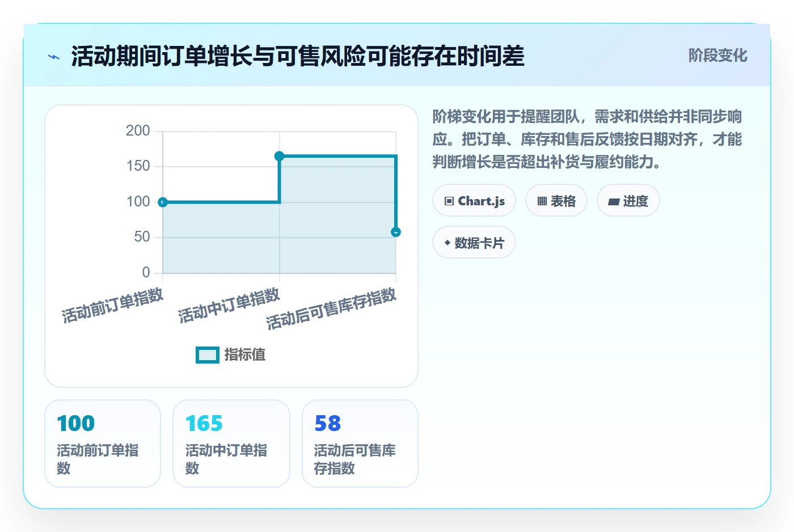The image size is (794, 532).
Task: Click the 200 y-axis value
Action: 138,131
